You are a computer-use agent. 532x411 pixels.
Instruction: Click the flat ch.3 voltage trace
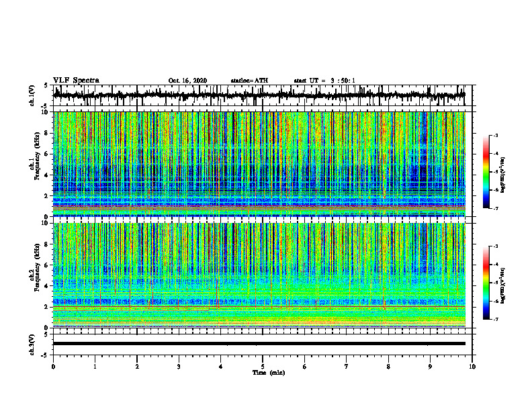click(x=259, y=344)
